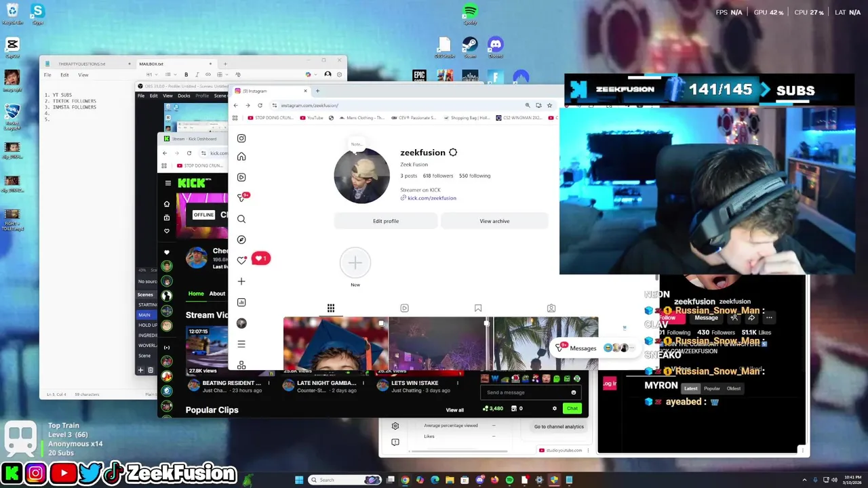Bookmark the Instagram page with star icon
This screenshot has height=488, width=868.
click(549, 105)
